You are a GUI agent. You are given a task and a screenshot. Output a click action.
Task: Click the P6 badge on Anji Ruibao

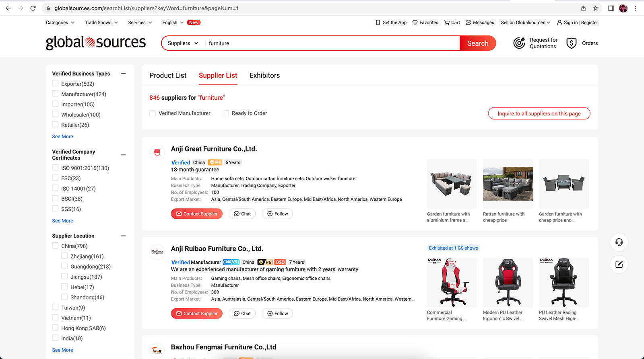pos(265,262)
